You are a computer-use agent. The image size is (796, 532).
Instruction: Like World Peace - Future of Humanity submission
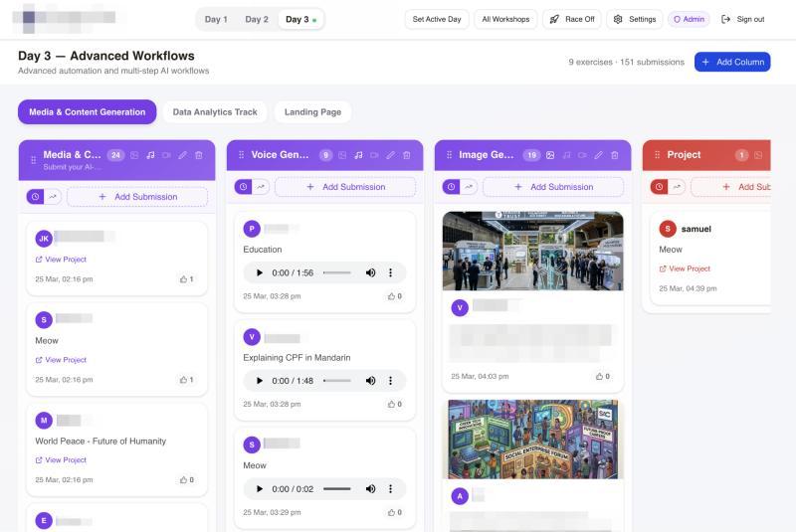point(186,479)
